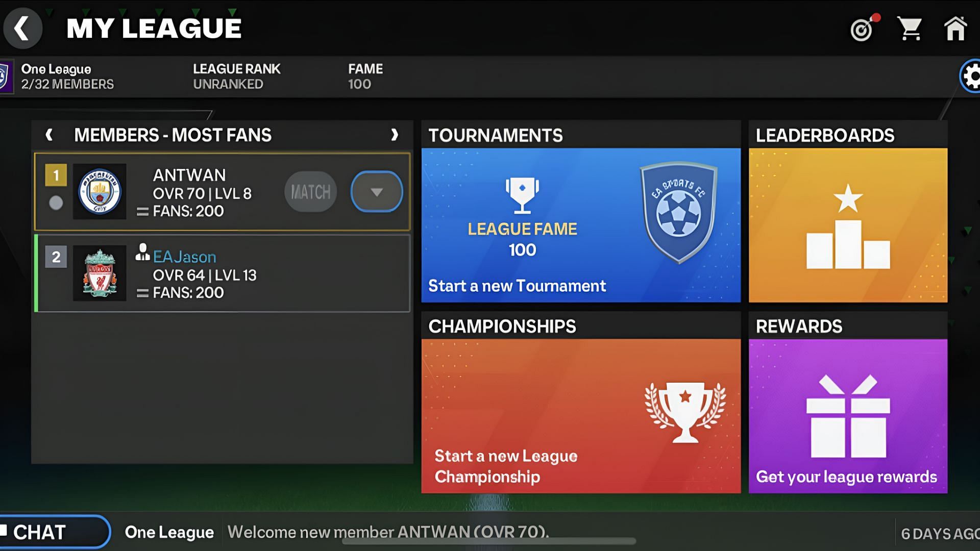Open LEADERBOARDS section
This screenshot has width=980, height=551.
tap(847, 211)
